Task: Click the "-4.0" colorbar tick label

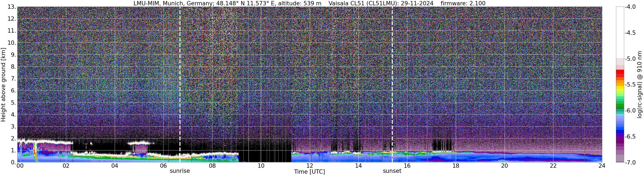Action: click(630, 7)
